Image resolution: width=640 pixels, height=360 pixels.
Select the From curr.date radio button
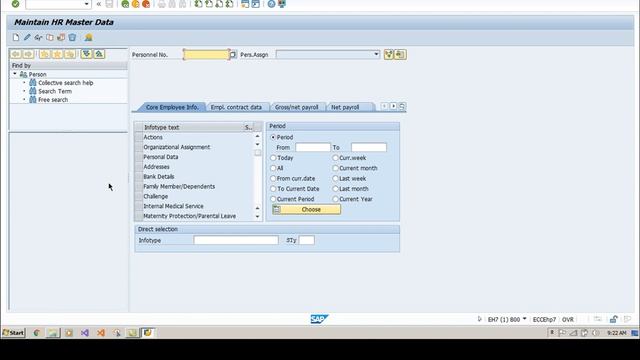[273, 178]
